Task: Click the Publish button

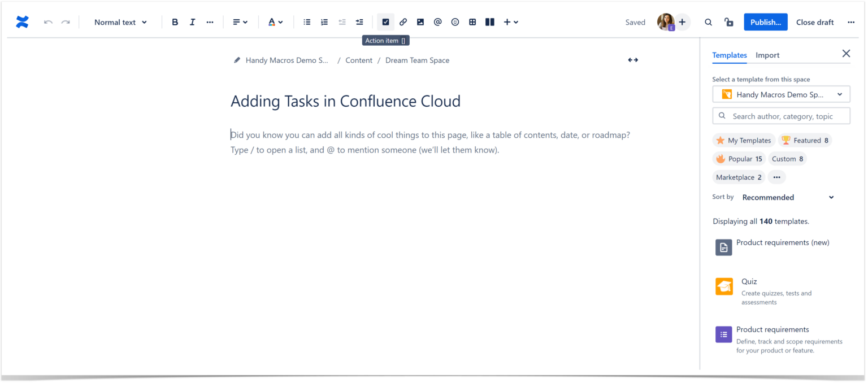Action: click(765, 21)
